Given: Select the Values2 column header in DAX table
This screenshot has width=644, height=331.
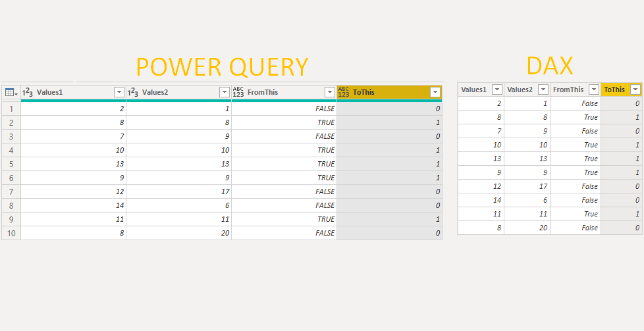Looking at the screenshot, I should click(527, 89).
